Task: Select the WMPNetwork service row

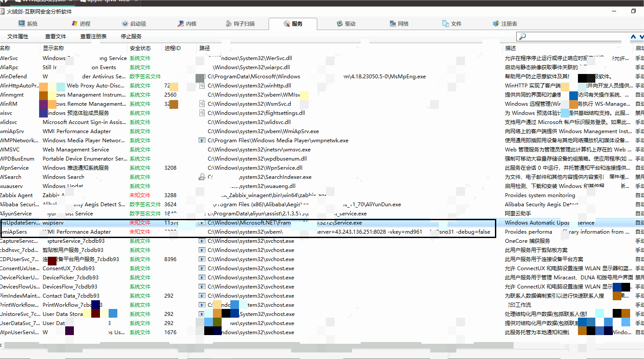Action: click(322, 141)
